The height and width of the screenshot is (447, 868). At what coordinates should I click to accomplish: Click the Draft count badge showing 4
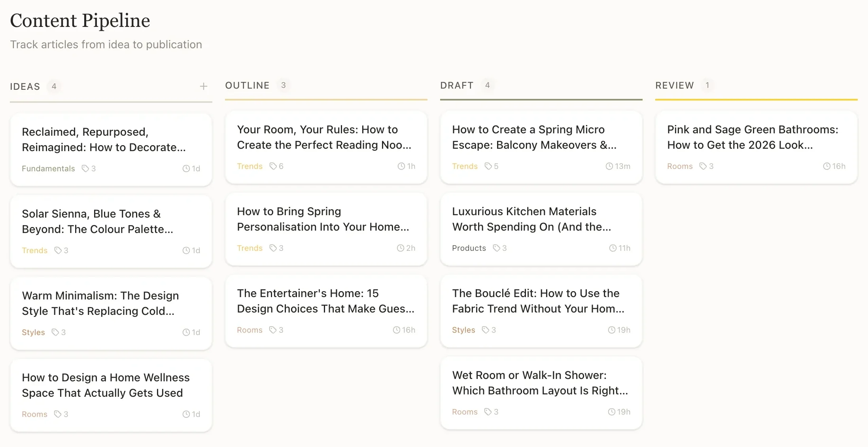point(487,85)
